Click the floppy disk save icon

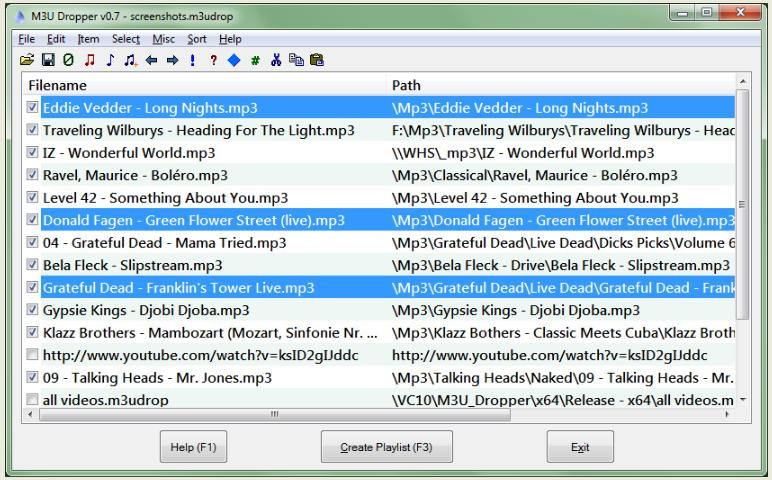pos(48,60)
